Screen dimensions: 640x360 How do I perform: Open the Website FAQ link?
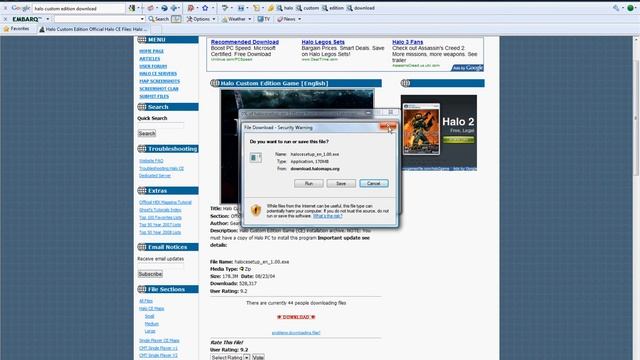click(x=151, y=161)
